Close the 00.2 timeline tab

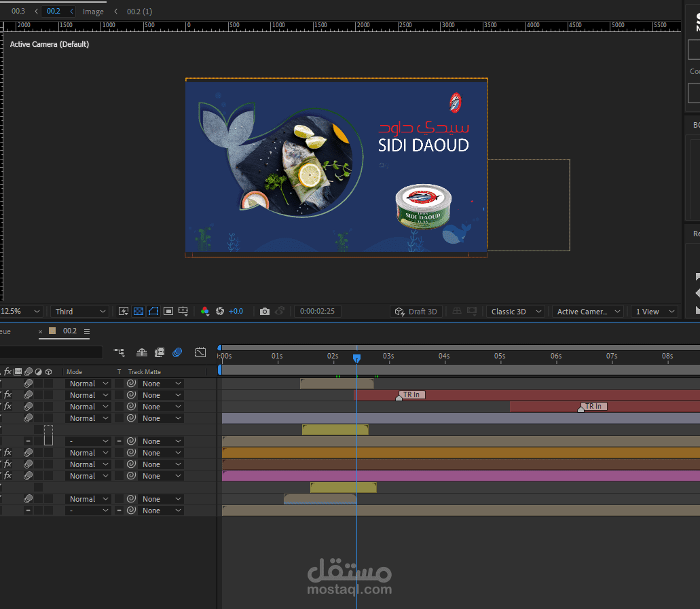[40, 331]
